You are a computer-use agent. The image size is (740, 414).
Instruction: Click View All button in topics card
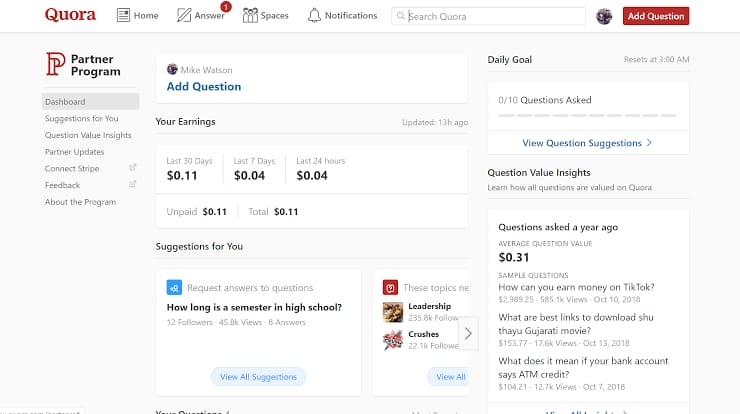(450, 377)
